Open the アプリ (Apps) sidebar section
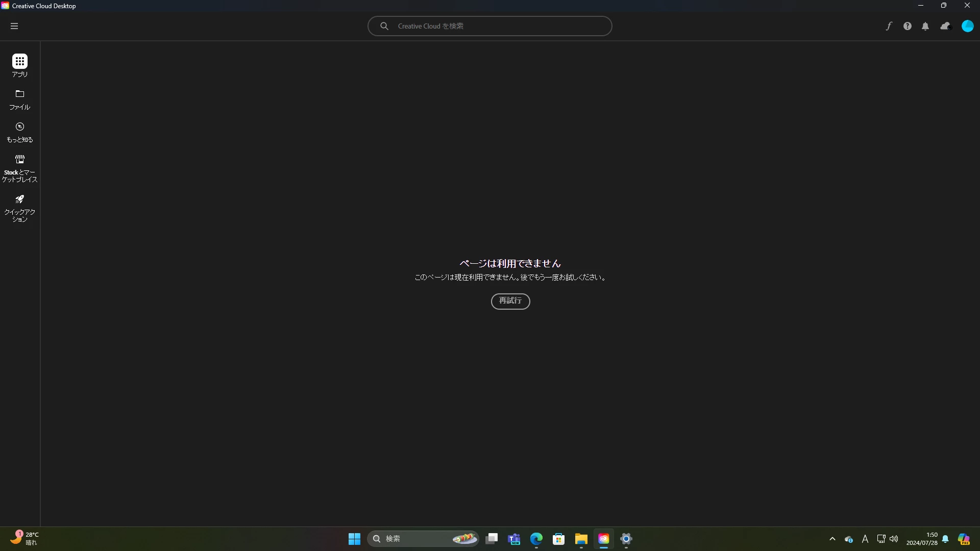 tap(20, 66)
